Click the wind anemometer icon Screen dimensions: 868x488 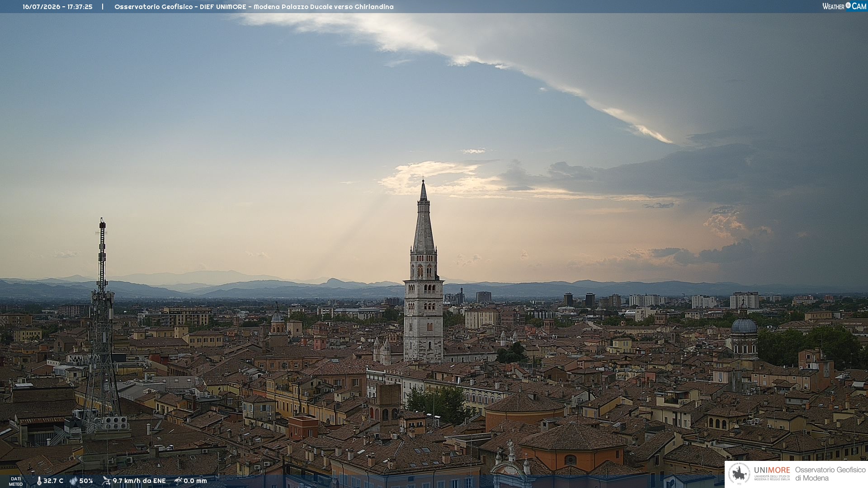click(107, 481)
